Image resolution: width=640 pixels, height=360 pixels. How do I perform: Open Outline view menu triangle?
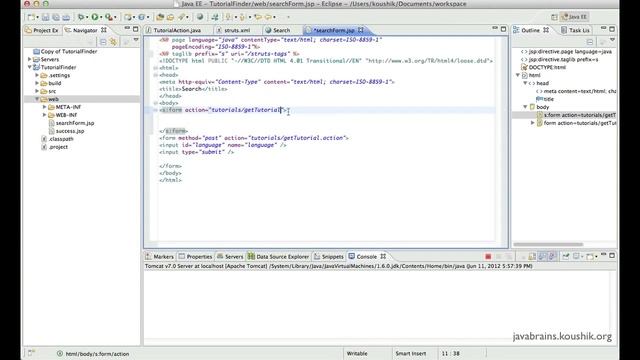[x=612, y=40]
